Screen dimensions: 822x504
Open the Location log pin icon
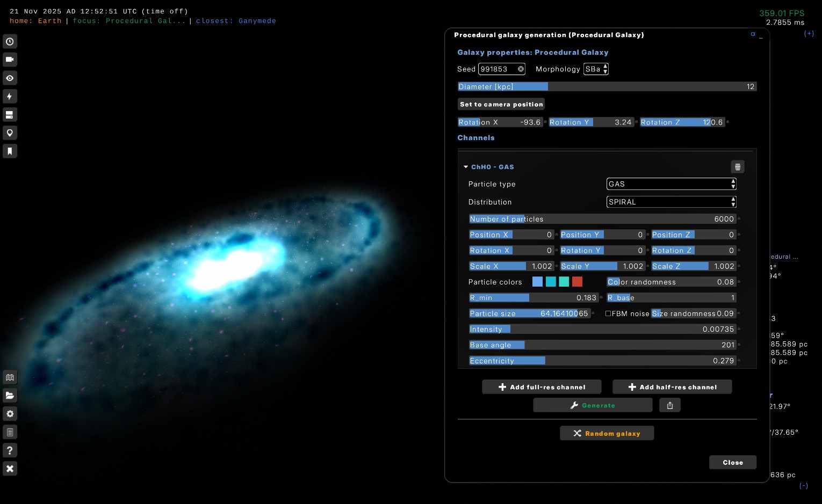[x=10, y=133]
